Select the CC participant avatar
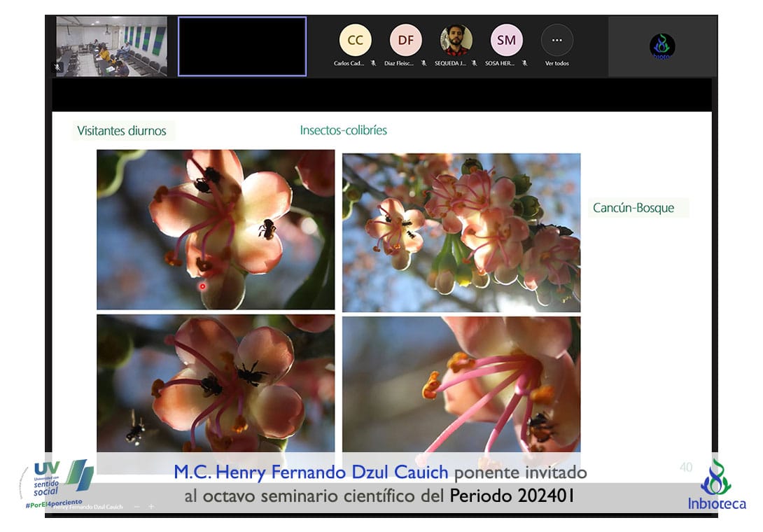 point(356,40)
